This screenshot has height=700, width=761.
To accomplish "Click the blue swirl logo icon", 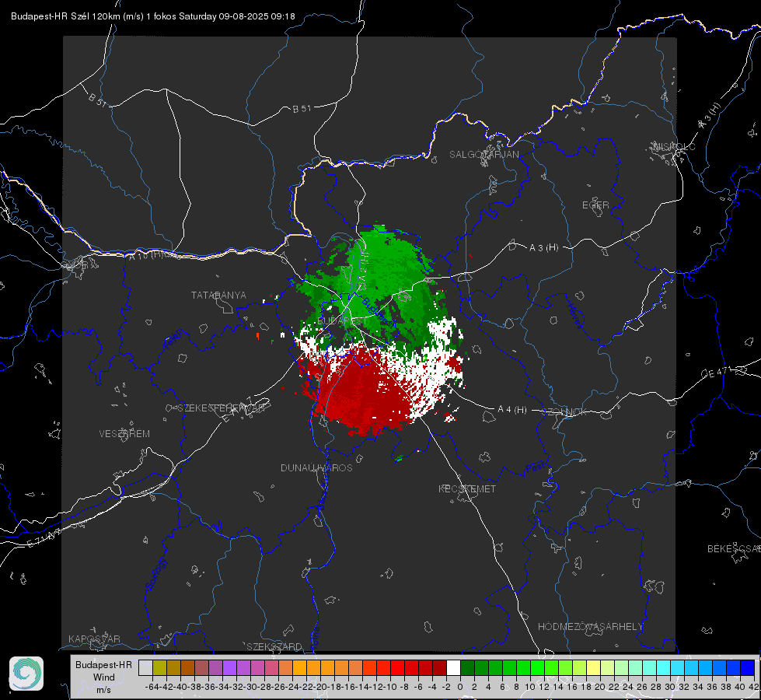I will pyautogui.click(x=26, y=674).
